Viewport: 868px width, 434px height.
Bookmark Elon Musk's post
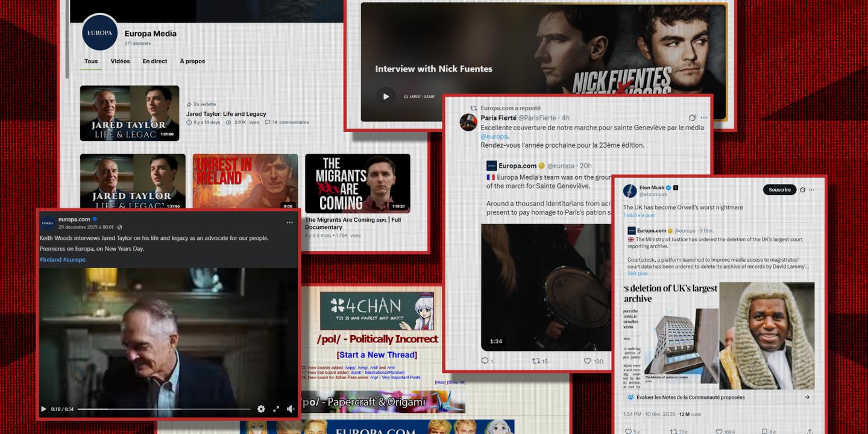click(x=764, y=431)
